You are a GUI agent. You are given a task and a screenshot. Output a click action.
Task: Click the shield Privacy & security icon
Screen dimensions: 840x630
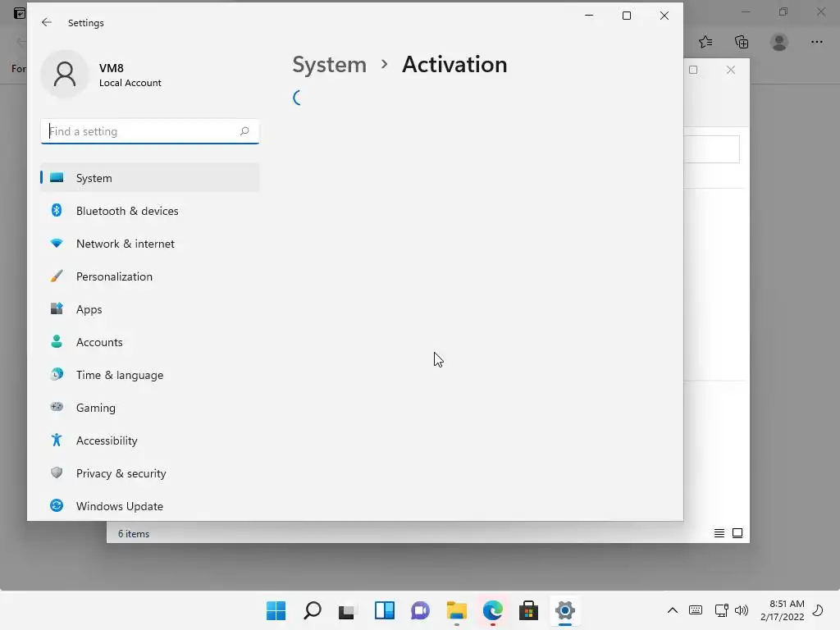click(x=57, y=472)
